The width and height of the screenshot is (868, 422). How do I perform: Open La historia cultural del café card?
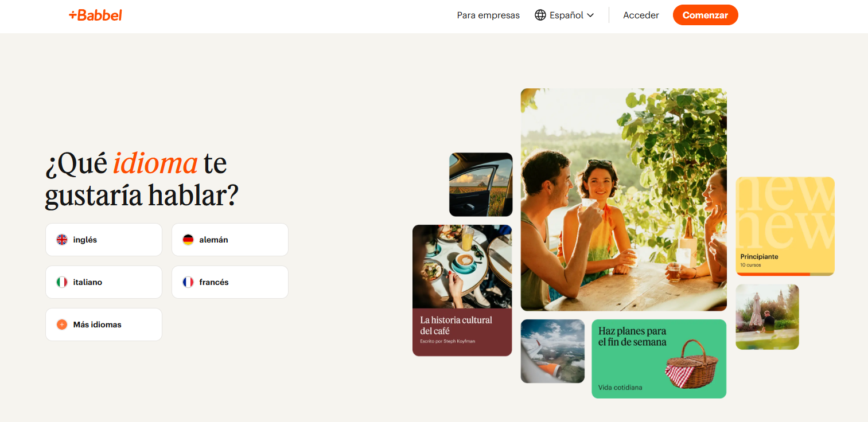462,291
